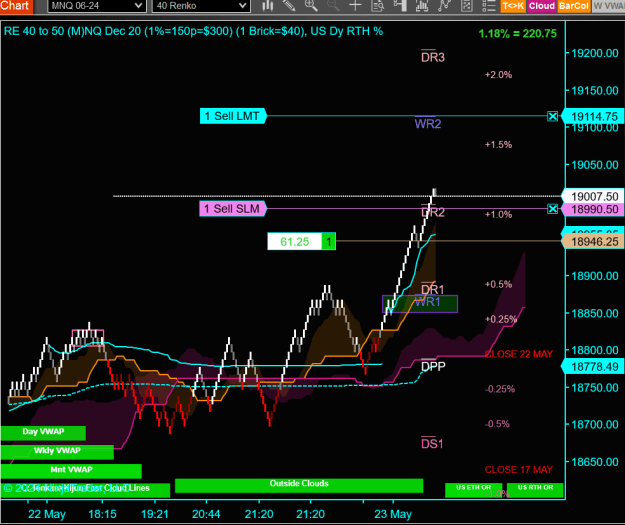This screenshot has width=625, height=525.
Task: Click the DPP pivot label
Action: pos(433,366)
